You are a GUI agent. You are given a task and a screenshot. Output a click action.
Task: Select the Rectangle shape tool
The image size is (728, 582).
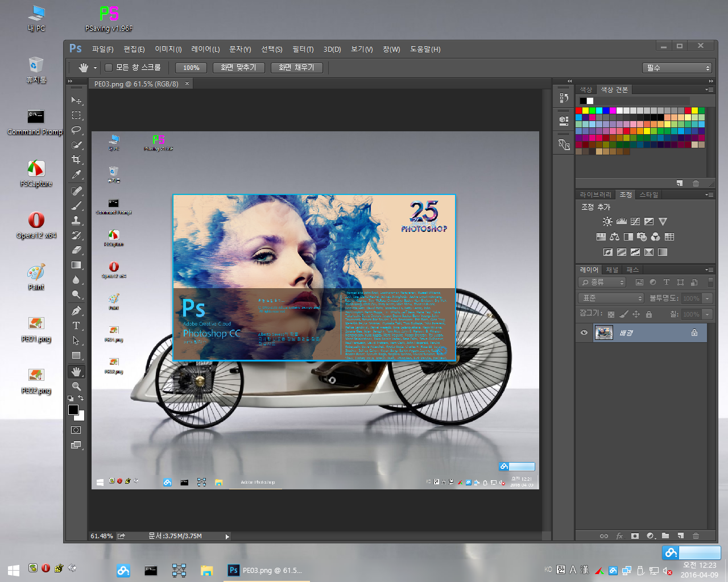click(x=76, y=355)
